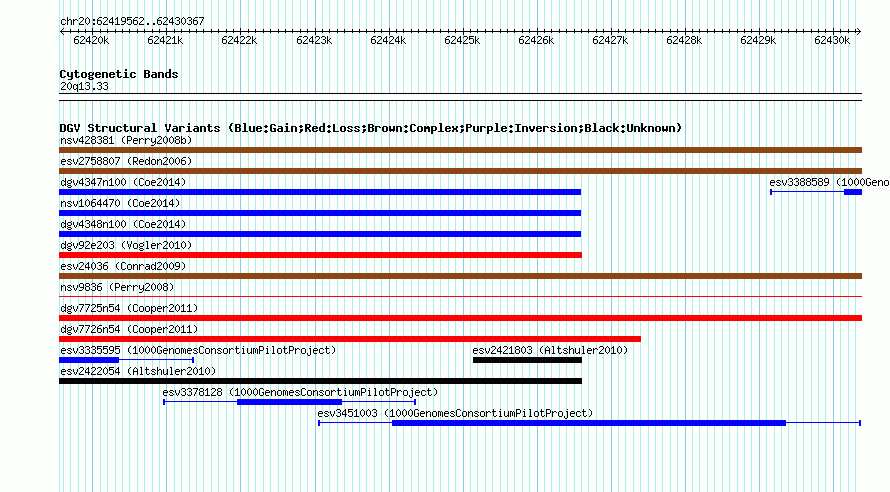Screen dimensions: 890x492
Task: Click the black bar of esv2421803
Action: 527,360
